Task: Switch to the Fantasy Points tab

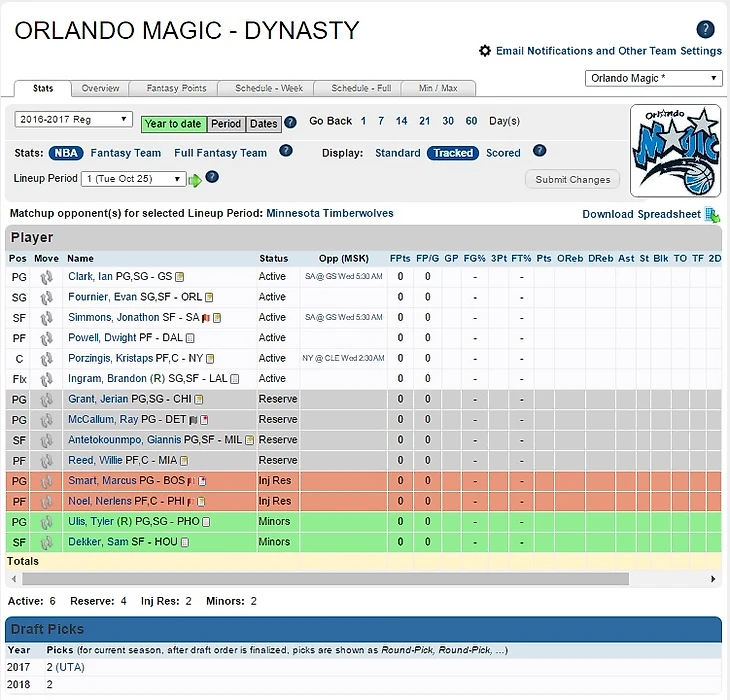Action: pos(176,88)
